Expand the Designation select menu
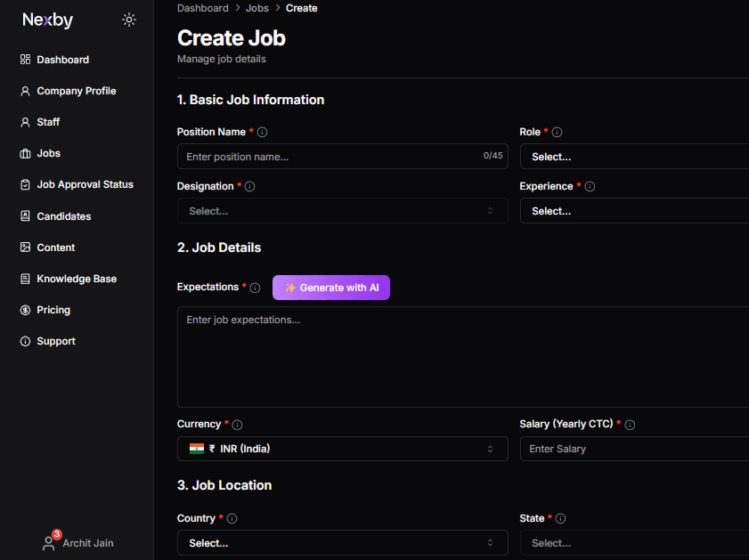Screen dimensions: 749x560 pyautogui.click(x=342, y=211)
